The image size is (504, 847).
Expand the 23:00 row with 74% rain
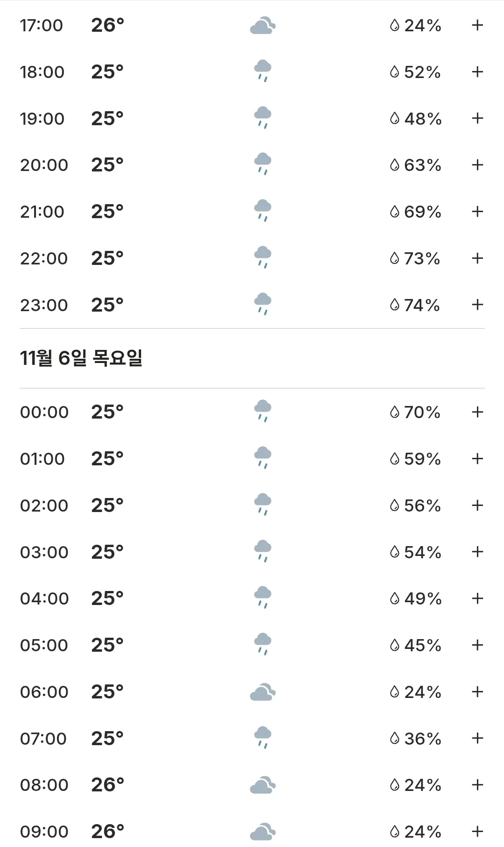pos(477,305)
